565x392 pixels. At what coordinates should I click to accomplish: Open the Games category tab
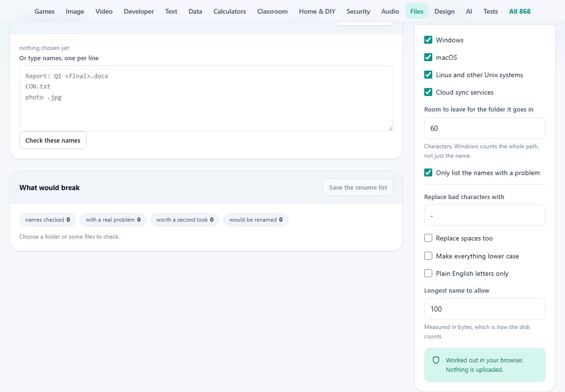[x=45, y=11]
